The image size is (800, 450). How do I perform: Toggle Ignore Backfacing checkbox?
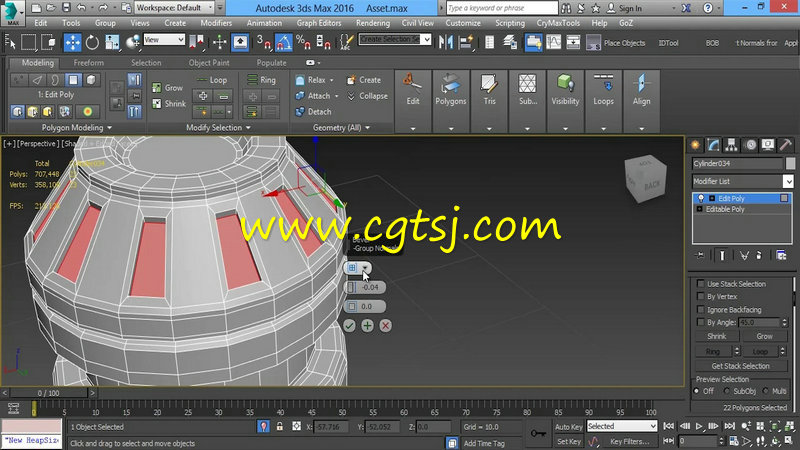pos(701,310)
